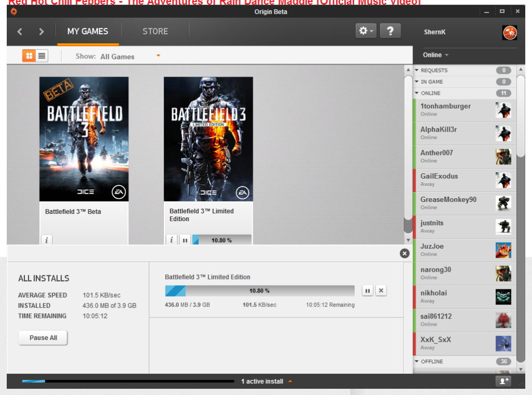
Task: Close the All Installs panel
Action: [405, 253]
